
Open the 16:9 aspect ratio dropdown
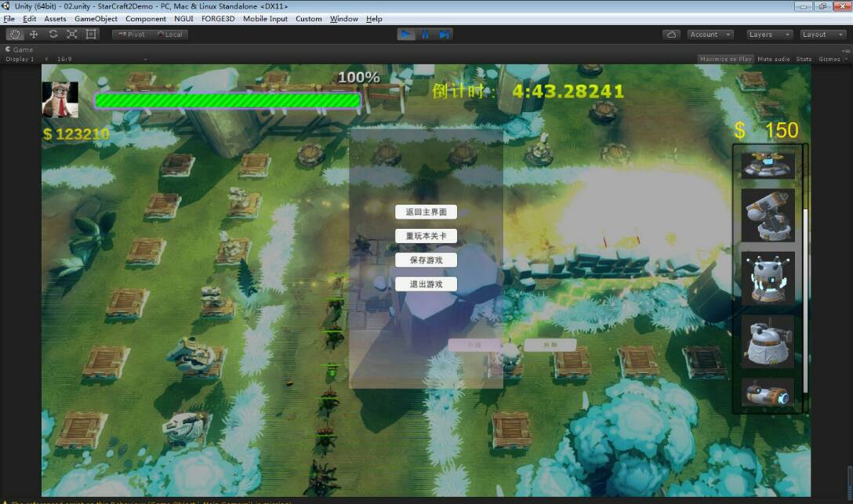click(101, 59)
